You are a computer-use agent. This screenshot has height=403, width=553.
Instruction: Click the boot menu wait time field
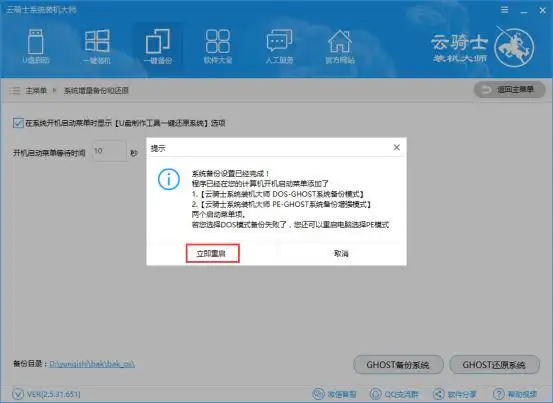(109, 151)
